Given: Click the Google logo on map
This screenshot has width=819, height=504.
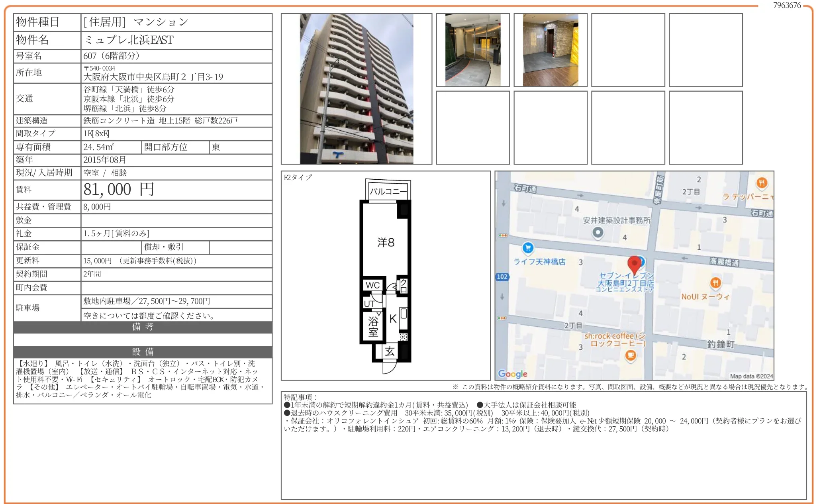Looking at the screenshot, I should (513, 374).
